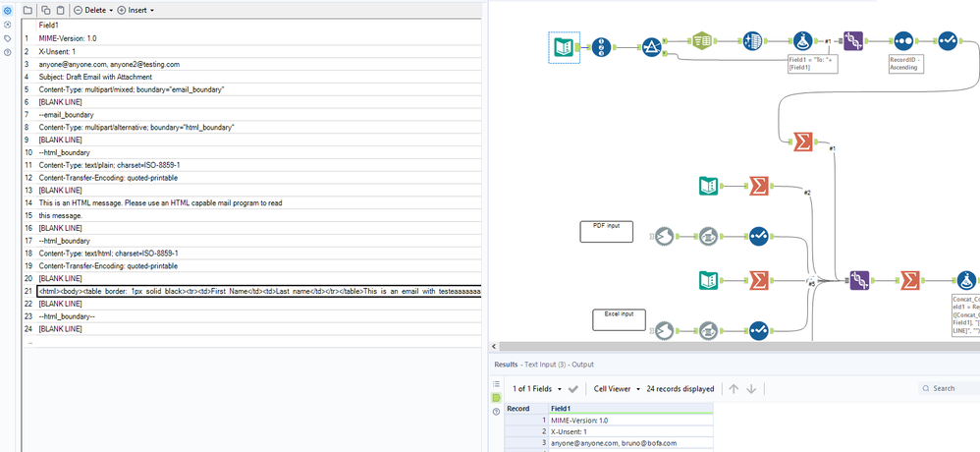980x452 pixels.
Task: Open the 1 of 1 Fields dropdown
Action: [x=537, y=389]
